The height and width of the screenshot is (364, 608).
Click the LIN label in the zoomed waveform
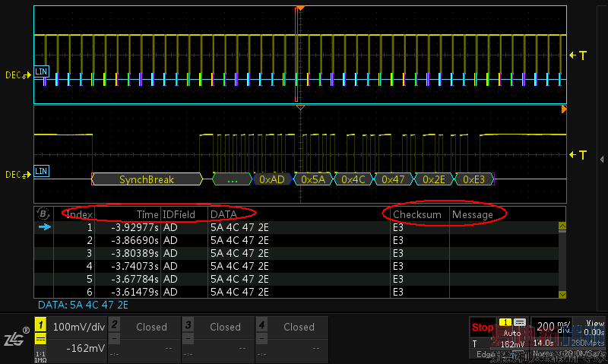[x=42, y=171]
